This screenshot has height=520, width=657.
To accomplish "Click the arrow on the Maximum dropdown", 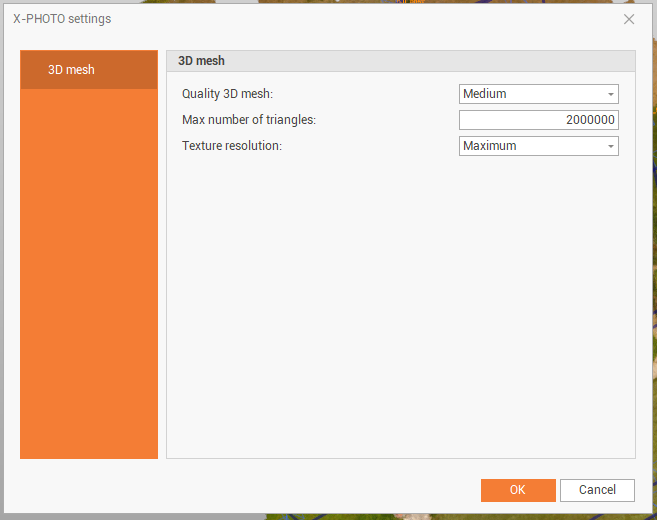I will point(610,146).
